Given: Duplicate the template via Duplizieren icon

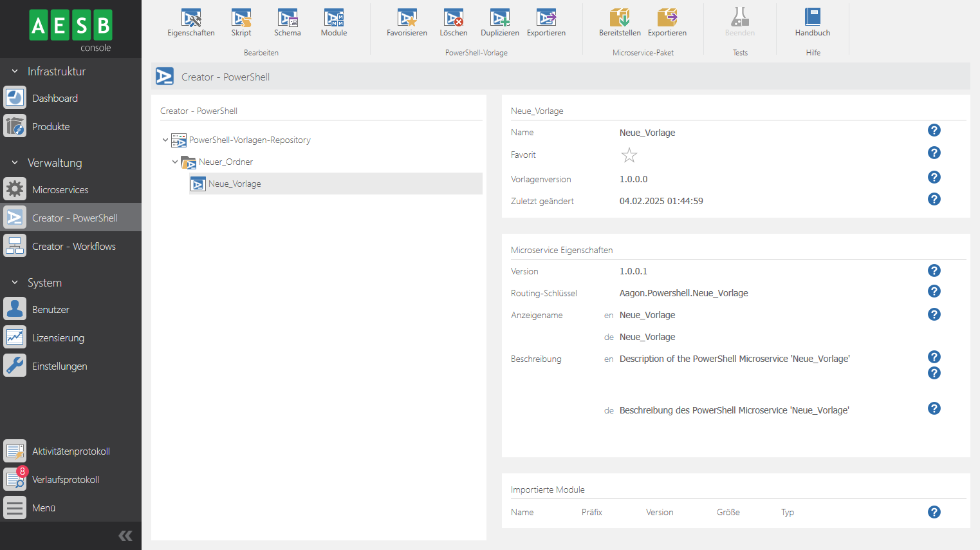Looking at the screenshot, I should click(x=500, y=21).
